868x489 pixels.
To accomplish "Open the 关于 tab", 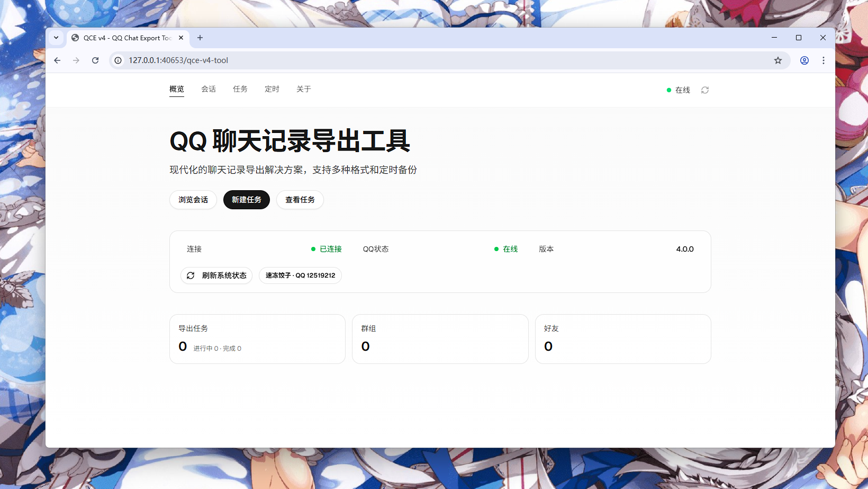I will [304, 89].
